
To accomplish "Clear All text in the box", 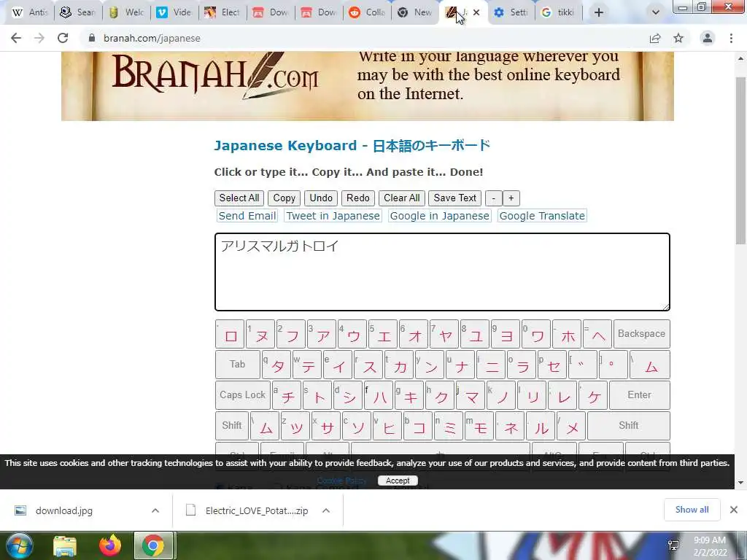I will click(402, 198).
